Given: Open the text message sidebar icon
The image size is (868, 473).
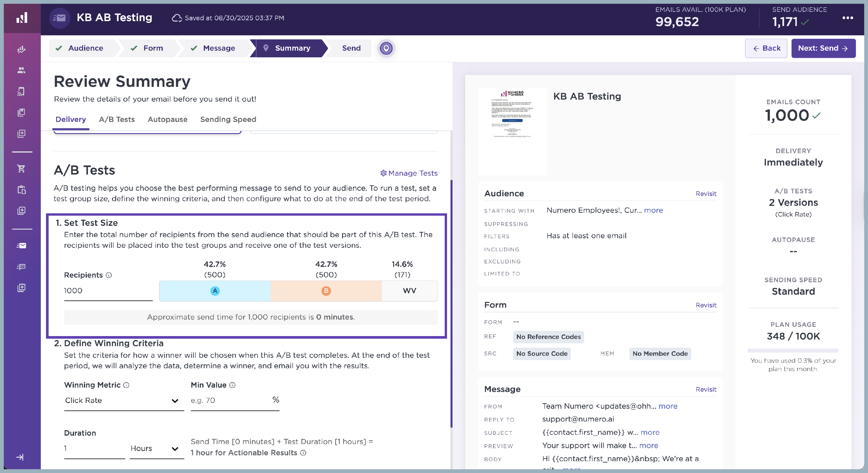Looking at the screenshot, I should (x=21, y=267).
